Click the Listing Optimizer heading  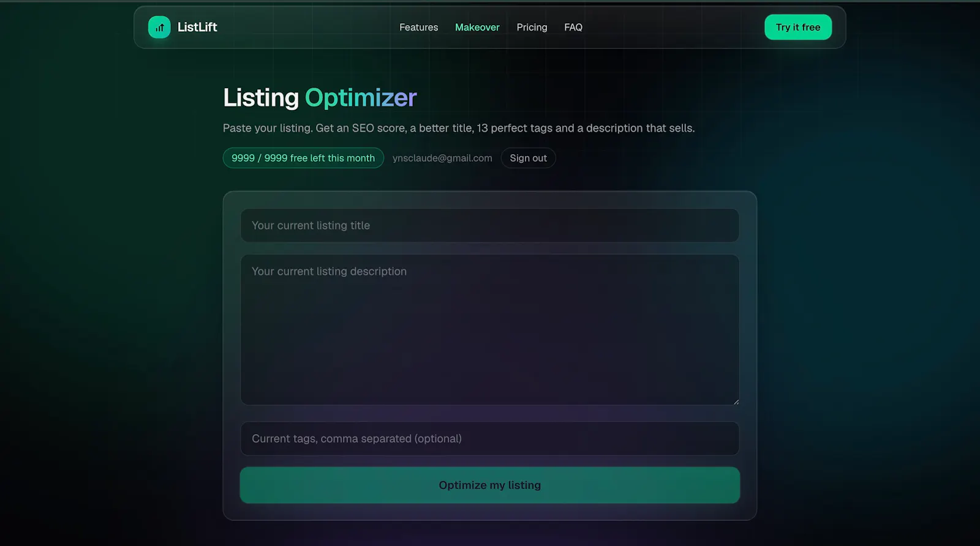320,98
